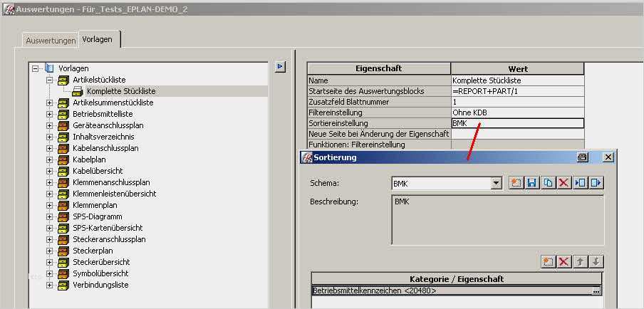The height and width of the screenshot is (309, 644).
Task: Select Komplette Stückliste in the tree
Action: [120, 91]
